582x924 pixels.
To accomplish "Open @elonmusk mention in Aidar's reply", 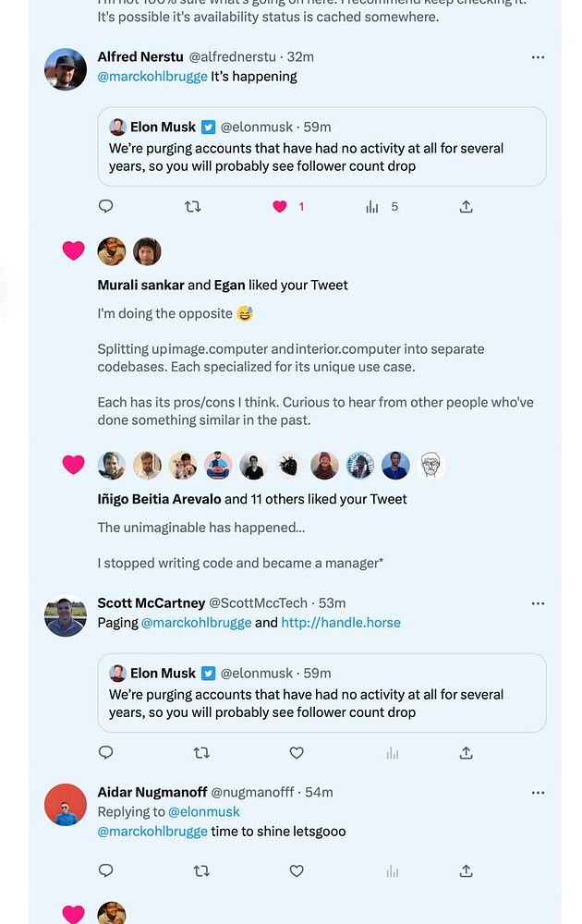I will point(203,811).
